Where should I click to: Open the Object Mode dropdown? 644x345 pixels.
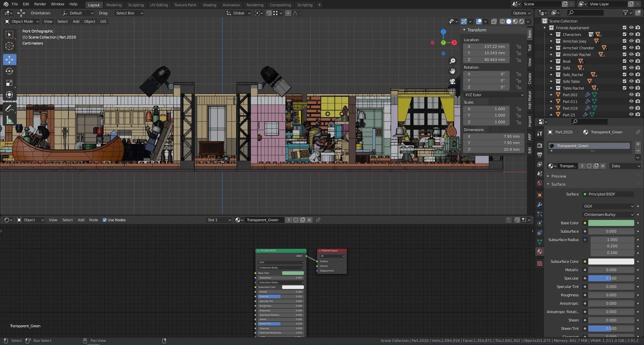[x=22, y=21]
